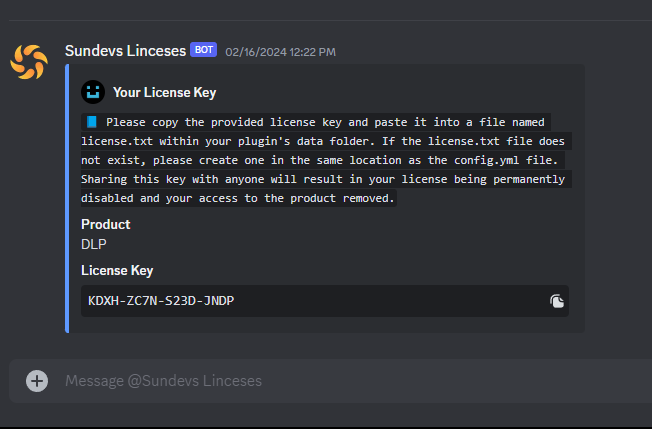Click the Sundevs Linceses orange swirl avatar
652x429 pixels.
pyautogui.click(x=29, y=61)
